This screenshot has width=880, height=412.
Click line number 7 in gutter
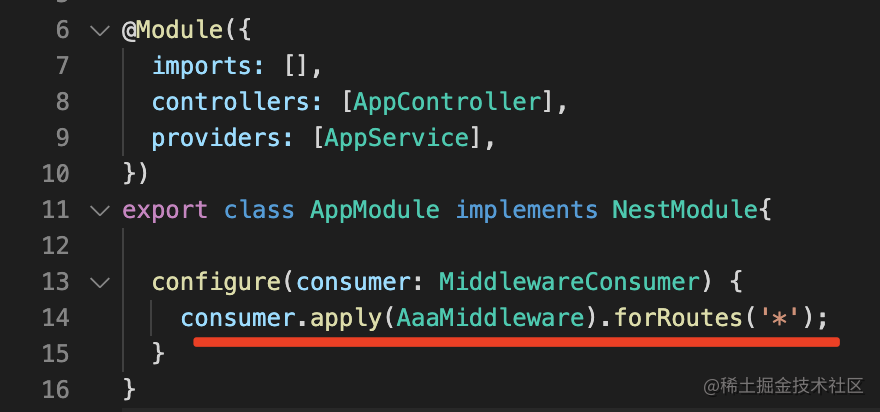click(62, 66)
